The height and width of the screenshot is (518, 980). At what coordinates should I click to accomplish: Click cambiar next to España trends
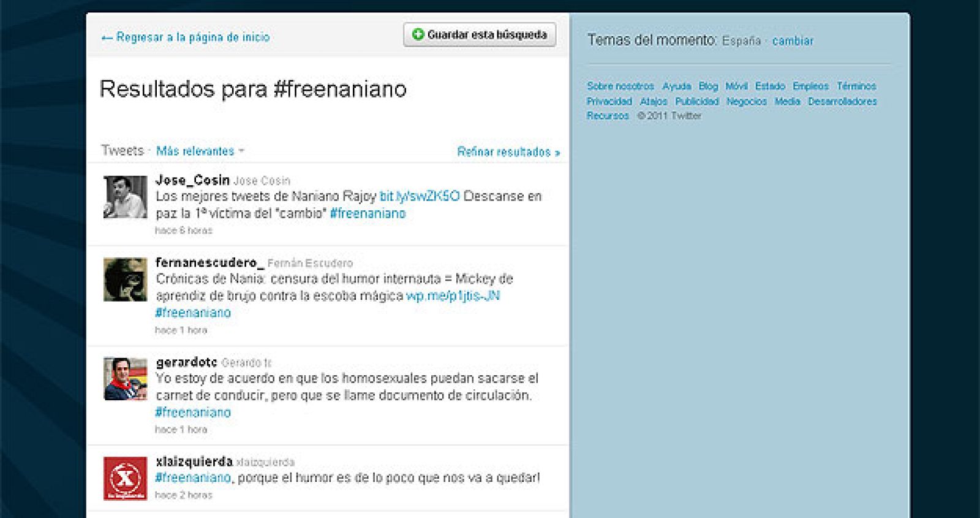pos(793,41)
